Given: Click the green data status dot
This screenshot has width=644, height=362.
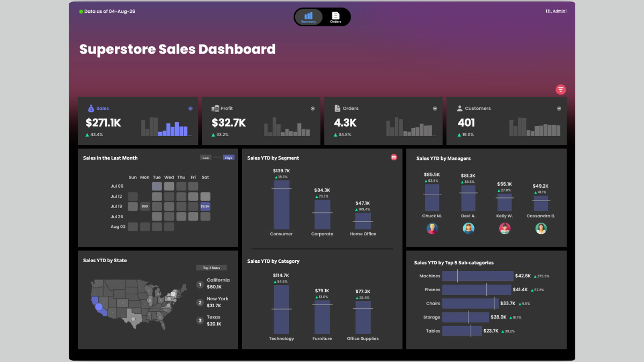Looking at the screenshot, I should point(81,11).
